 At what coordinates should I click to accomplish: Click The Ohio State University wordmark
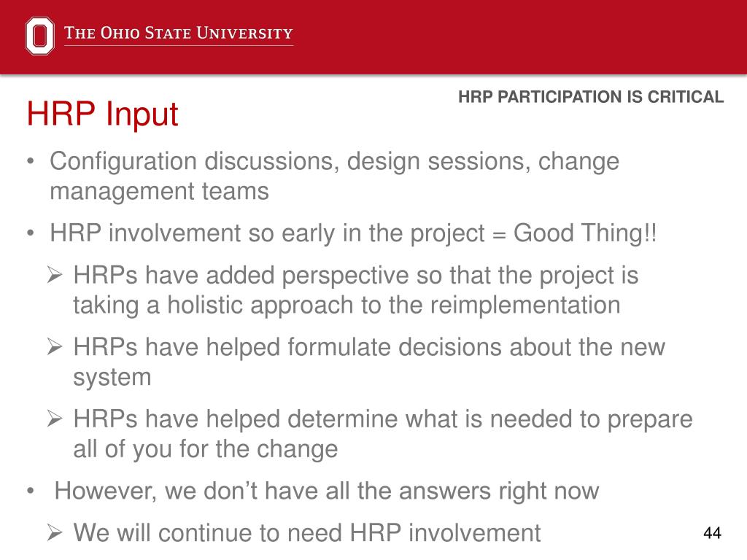point(179,34)
